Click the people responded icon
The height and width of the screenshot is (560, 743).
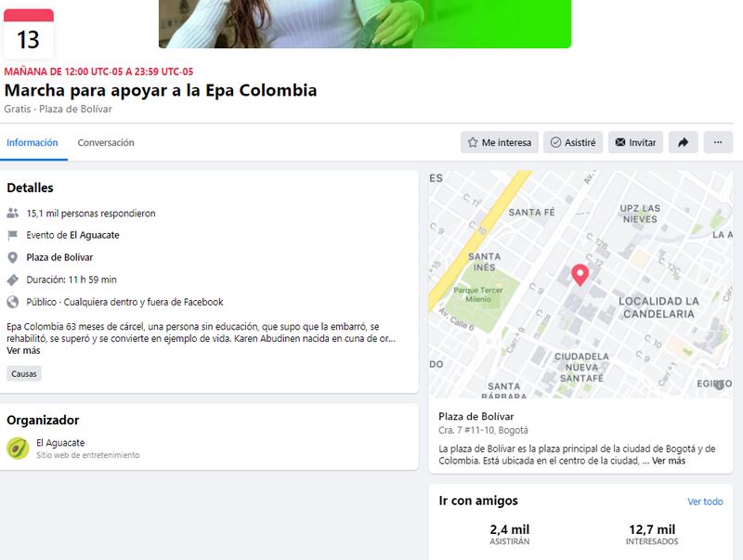(13, 214)
